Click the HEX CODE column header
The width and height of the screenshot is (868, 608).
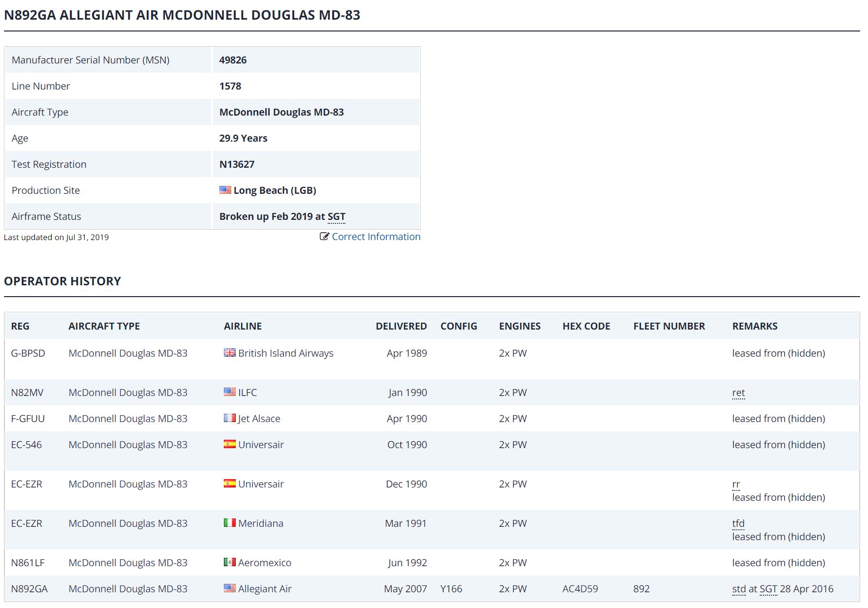(x=587, y=326)
